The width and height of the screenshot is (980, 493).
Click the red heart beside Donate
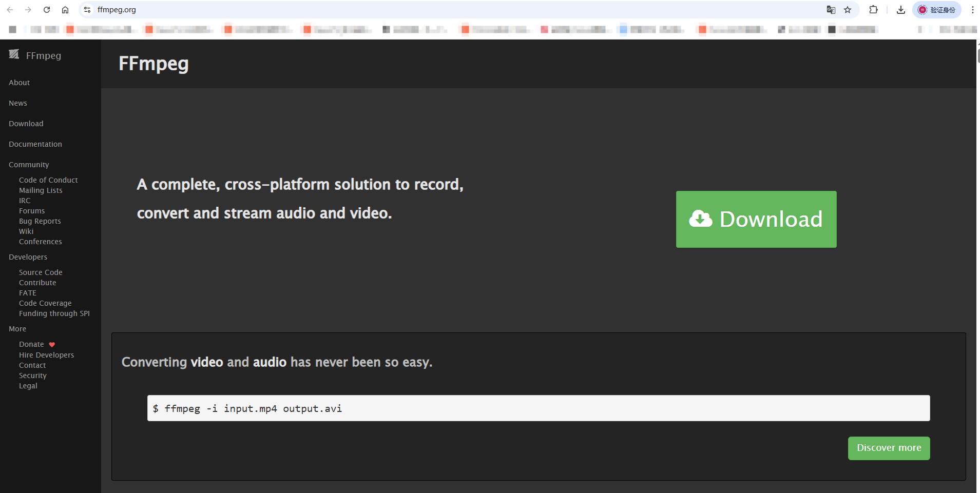(52, 345)
